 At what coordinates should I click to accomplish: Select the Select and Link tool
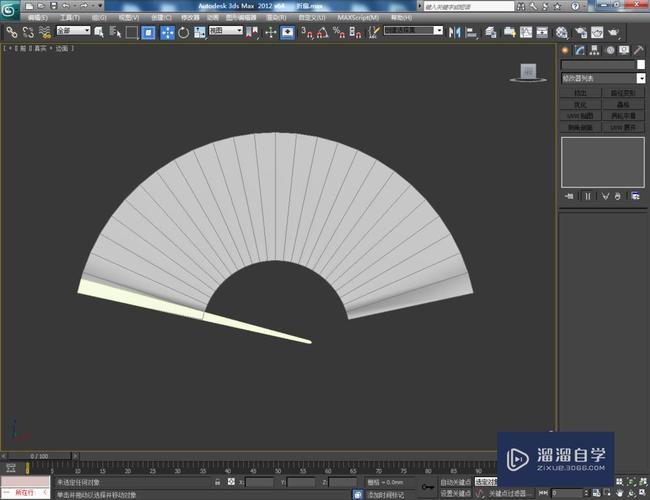tap(11, 32)
